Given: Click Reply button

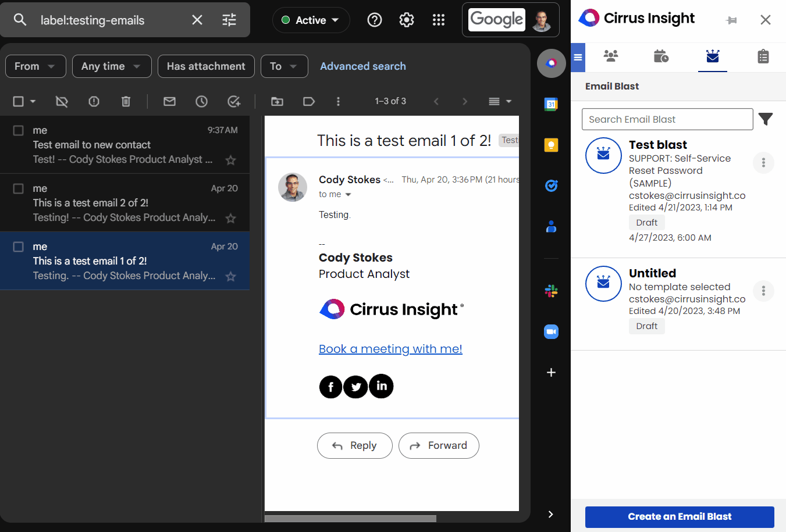Looking at the screenshot, I should pyautogui.click(x=355, y=445).
